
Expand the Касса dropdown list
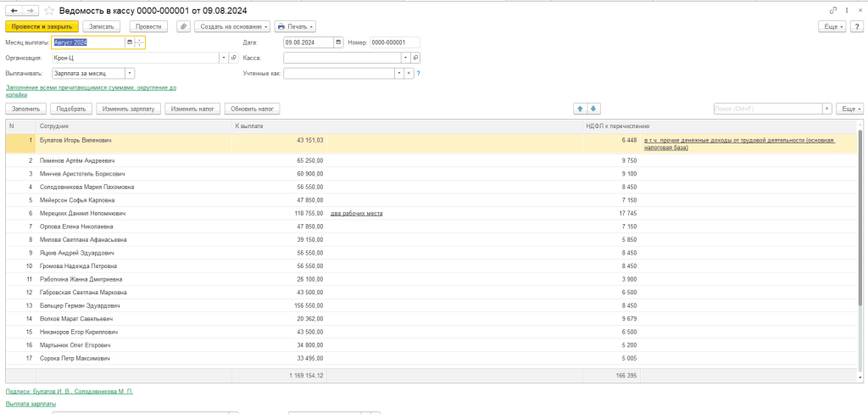pyautogui.click(x=406, y=58)
